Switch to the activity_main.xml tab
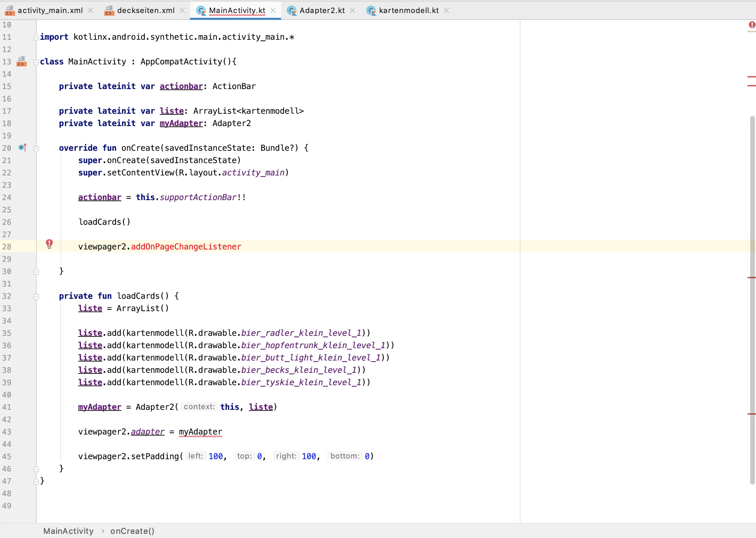This screenshot has width=756, height=538. point(50,10)
